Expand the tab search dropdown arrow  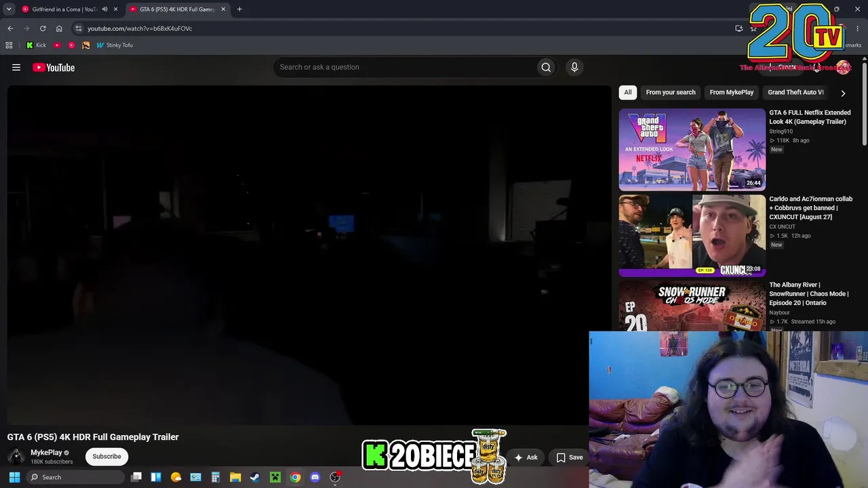[x=9, y=9]
